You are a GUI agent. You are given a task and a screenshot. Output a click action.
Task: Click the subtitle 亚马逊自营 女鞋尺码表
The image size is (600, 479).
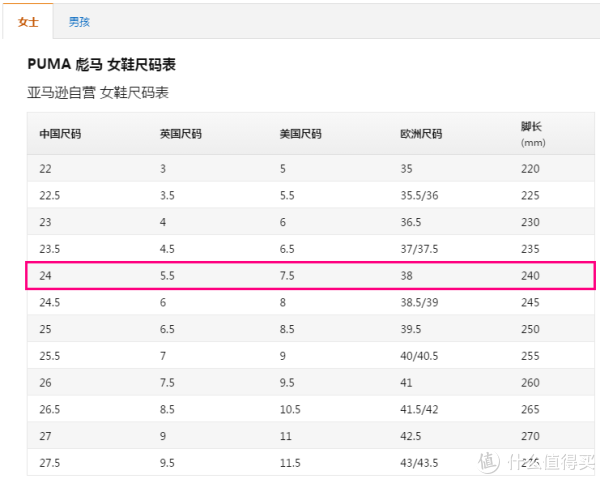(98, 93)
